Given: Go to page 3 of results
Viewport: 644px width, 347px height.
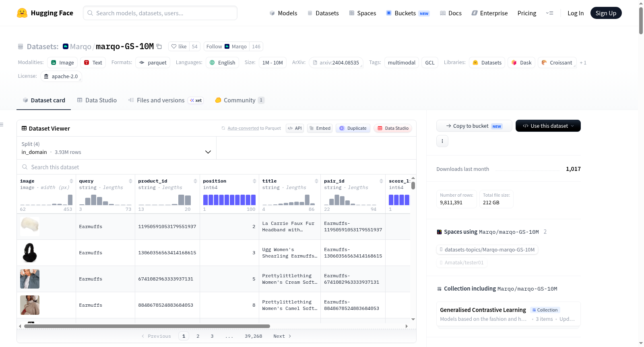Looking at the screenshot, I should coord(212,336).
